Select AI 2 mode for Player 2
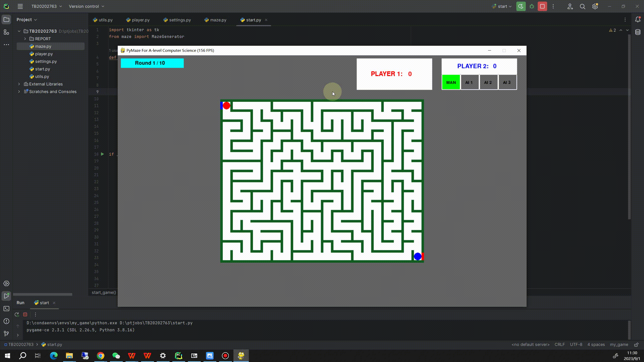644x362 pixels. pos(488,82)
